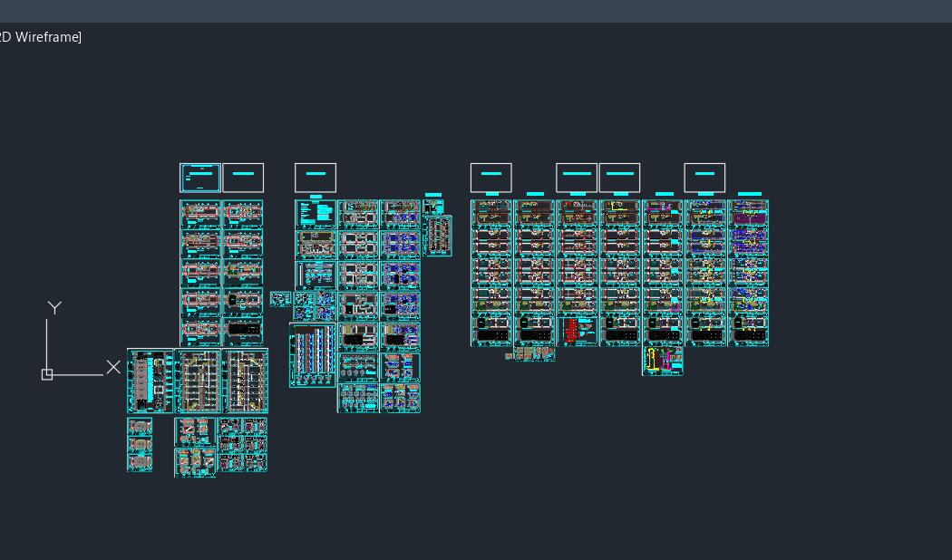Select the title box above the notes sheet
Screen dimensions: 952x560
pos(316,178)
